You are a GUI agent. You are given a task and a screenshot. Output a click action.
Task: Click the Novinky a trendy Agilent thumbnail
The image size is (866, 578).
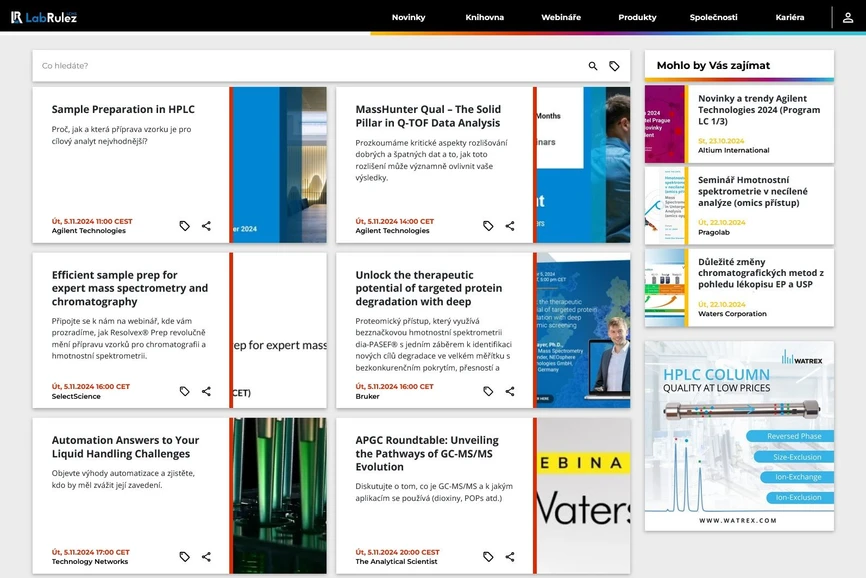(x=665, y=124)
